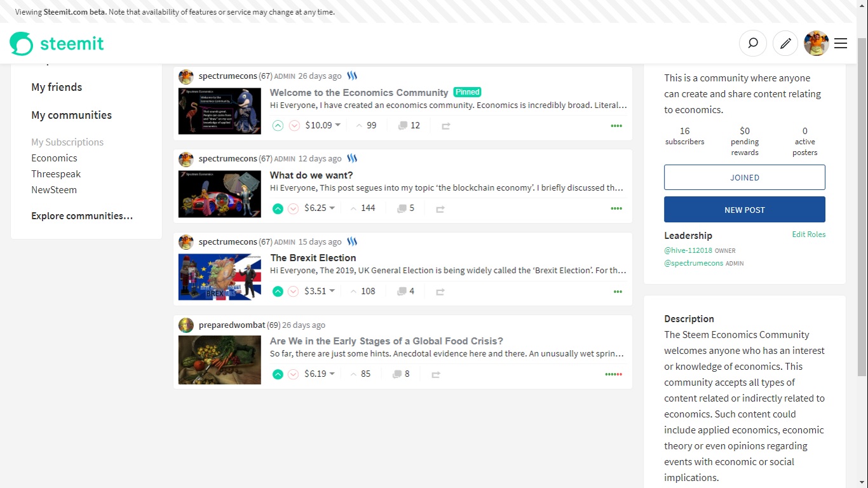Resteem the Welcome to the Economics Community post

point(446,126)
